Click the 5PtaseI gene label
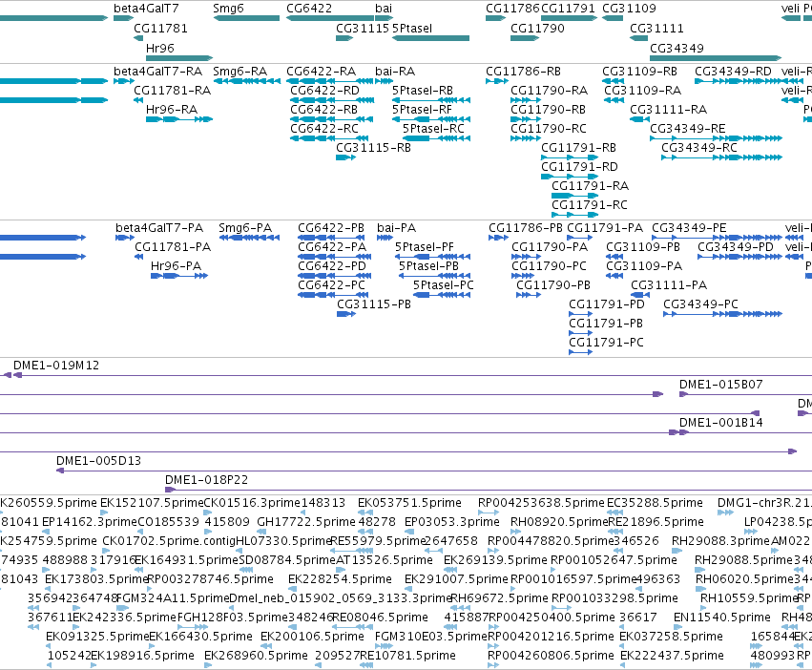812x670 pixels. 412,29
